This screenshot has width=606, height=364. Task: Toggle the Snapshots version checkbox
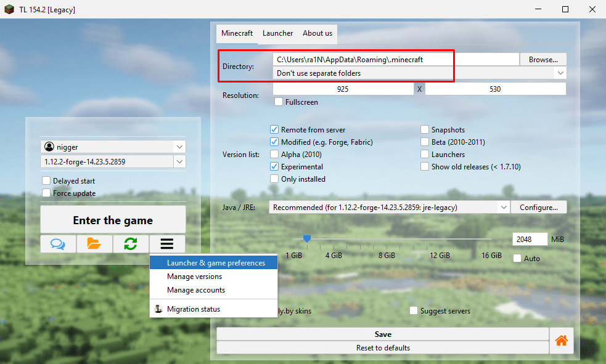pos(425,130)
